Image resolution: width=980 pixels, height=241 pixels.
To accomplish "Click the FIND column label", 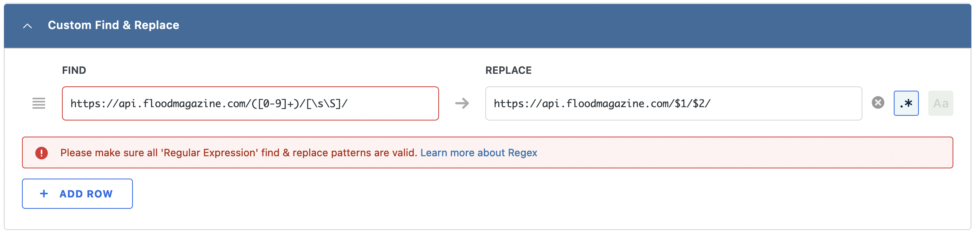I will [x=74, y=70].
